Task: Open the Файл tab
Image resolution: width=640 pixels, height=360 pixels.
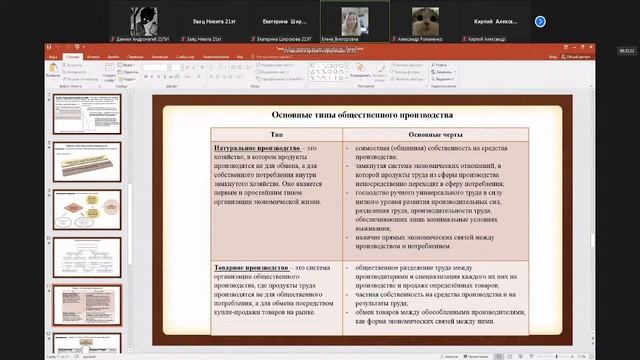Action: click(x=53, y=57)
